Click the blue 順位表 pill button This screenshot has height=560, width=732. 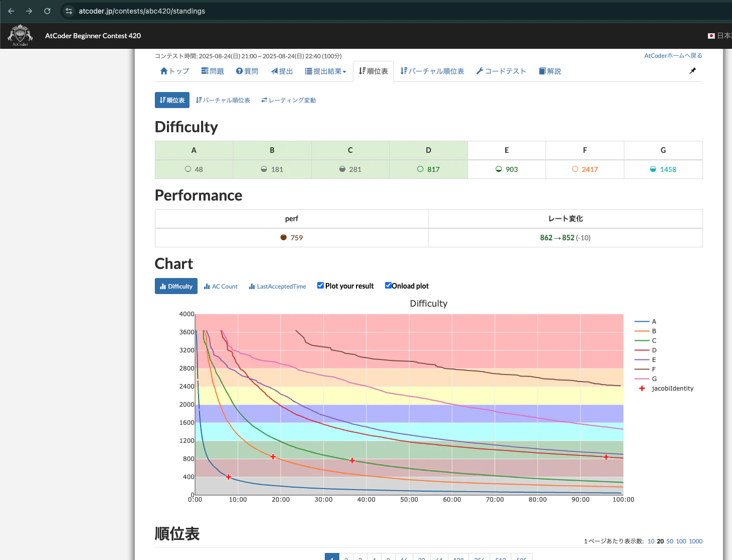(172, 100)
